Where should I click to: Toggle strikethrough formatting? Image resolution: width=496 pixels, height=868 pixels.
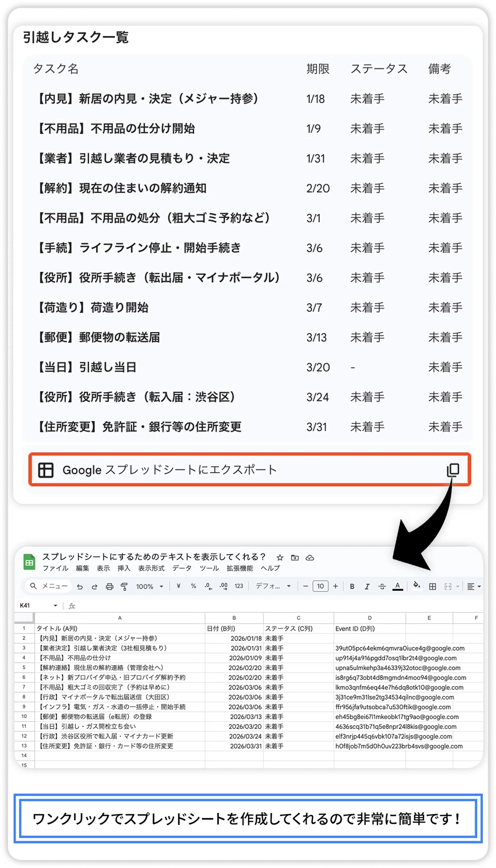(382, 586)
